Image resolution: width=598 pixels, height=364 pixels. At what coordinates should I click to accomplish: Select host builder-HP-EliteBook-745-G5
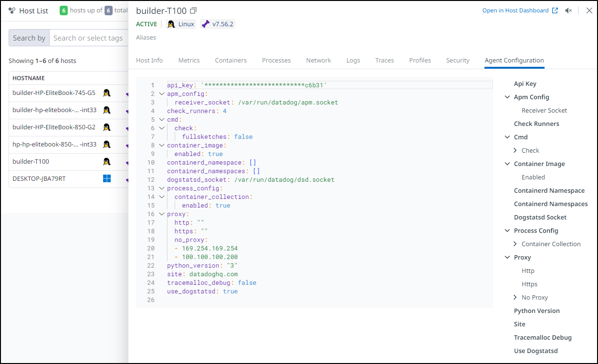point(54,93)
